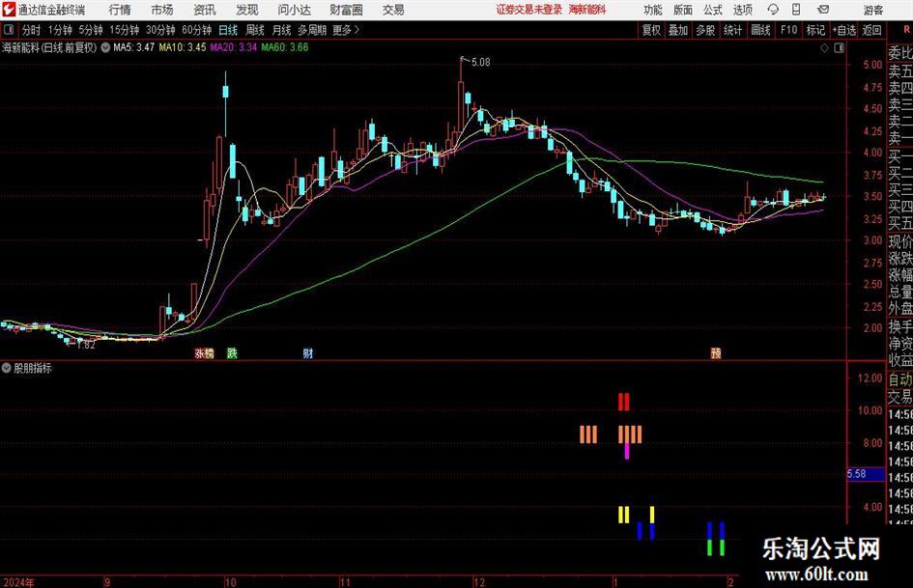The height and width of the screenshot is (588, 913).
Task: Expand the main chart indicator dropdown arrow
Action: (105, 47)
